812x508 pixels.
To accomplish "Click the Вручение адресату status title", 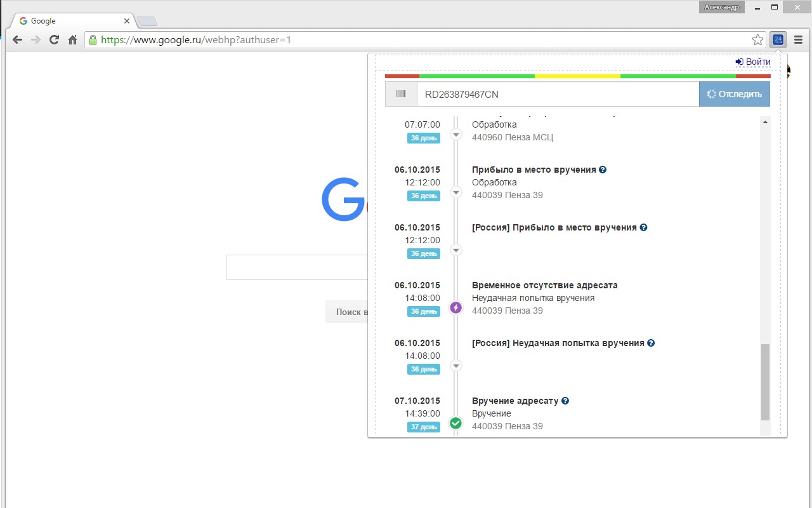I will point(515,401).
